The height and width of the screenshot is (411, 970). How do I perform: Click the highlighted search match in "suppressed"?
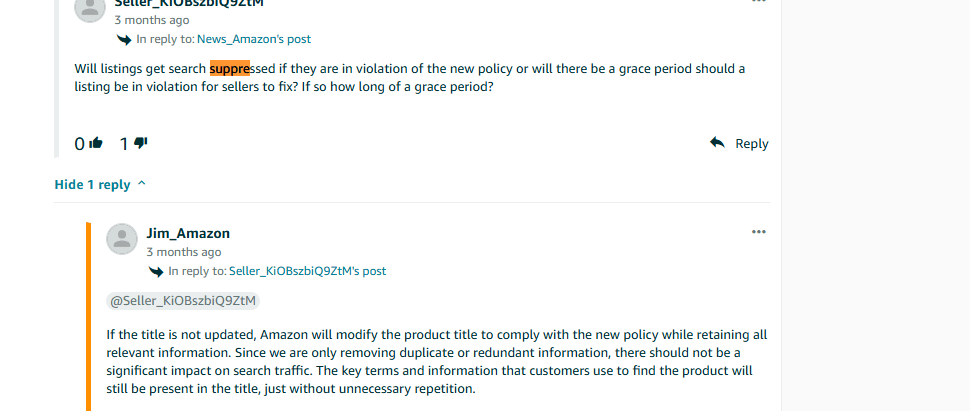click(x=230, y=69)
